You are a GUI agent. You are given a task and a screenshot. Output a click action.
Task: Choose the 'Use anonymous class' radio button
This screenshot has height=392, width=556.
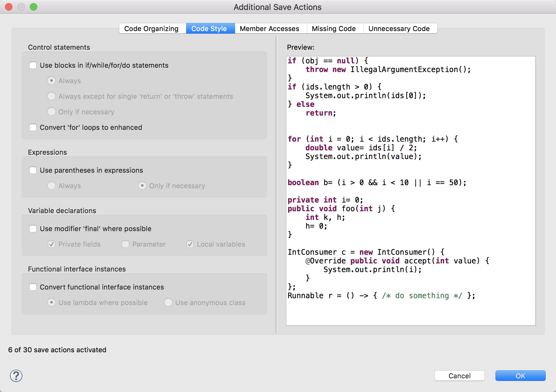pyautogui.click(x=168, y=303)
